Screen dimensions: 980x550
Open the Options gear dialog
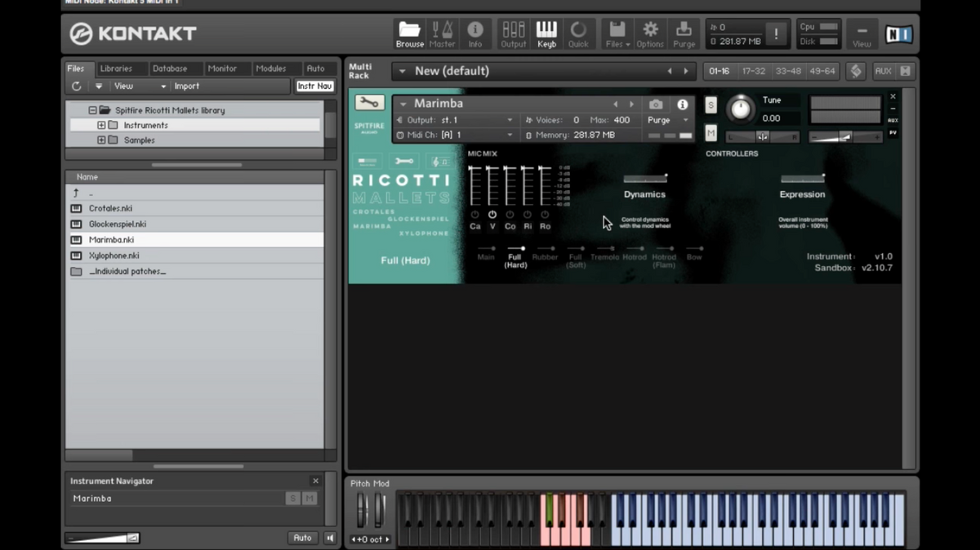(x=650, y=34)
